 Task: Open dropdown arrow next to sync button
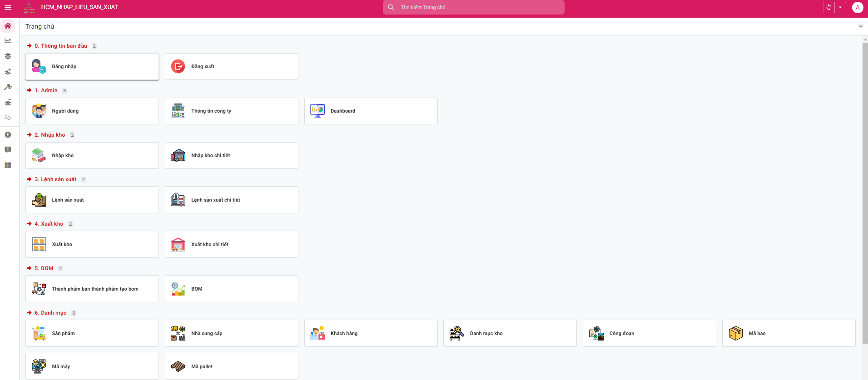click(x=840, y=7)
